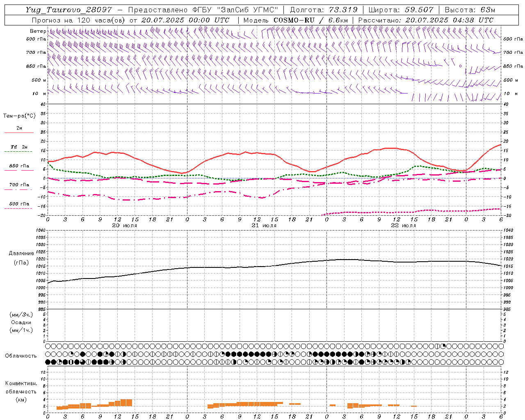Click the forecast start 20.07.2025 00:00 UTC
The image size is (525, 420).
pos(185,20)
